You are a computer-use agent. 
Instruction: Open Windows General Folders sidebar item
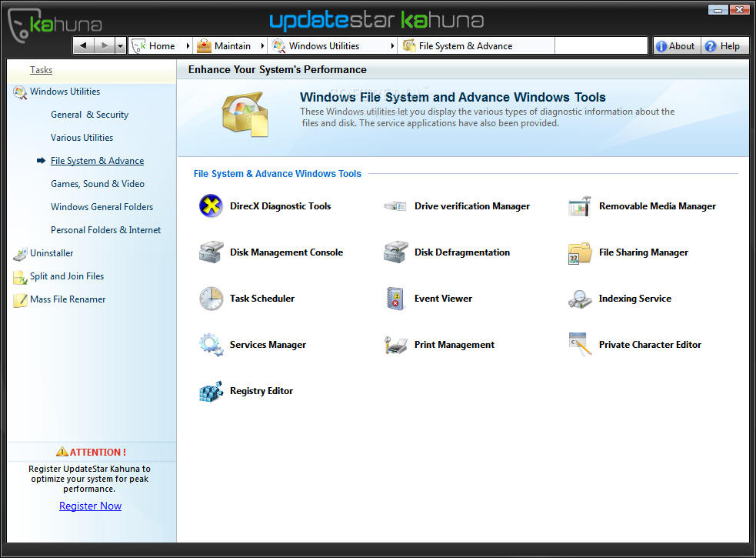(102, 207)
